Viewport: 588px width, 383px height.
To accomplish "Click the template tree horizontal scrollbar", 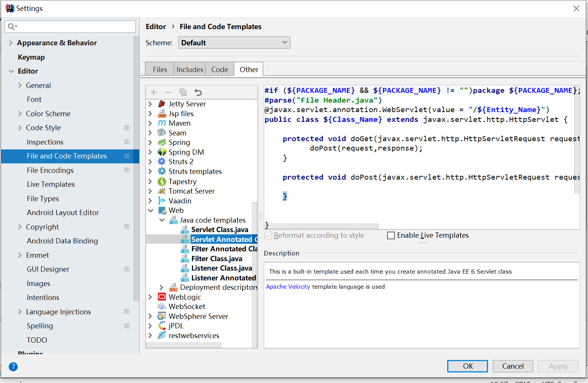I will [x=184, y=345].
